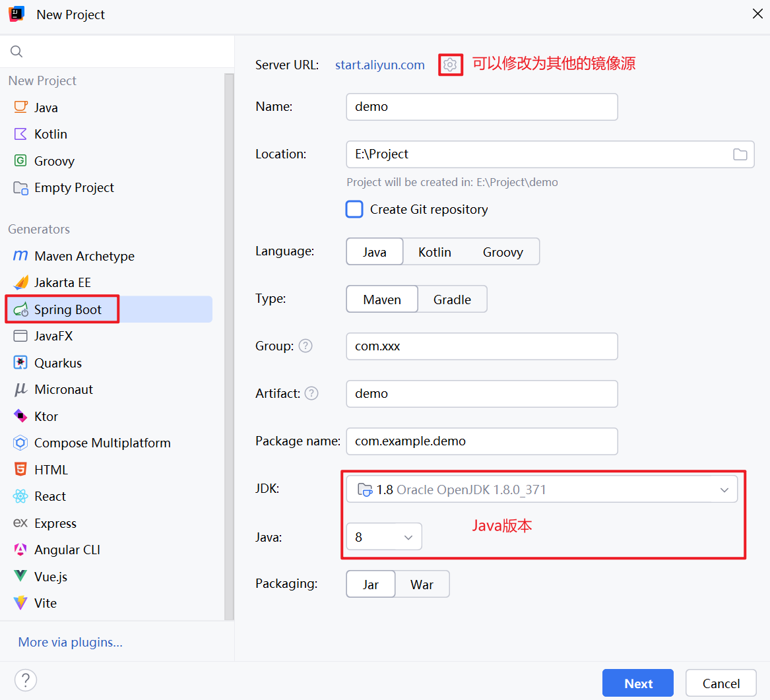770x700 pixels.
Task: Click the Quarkus icon
Action: [20, 363]
